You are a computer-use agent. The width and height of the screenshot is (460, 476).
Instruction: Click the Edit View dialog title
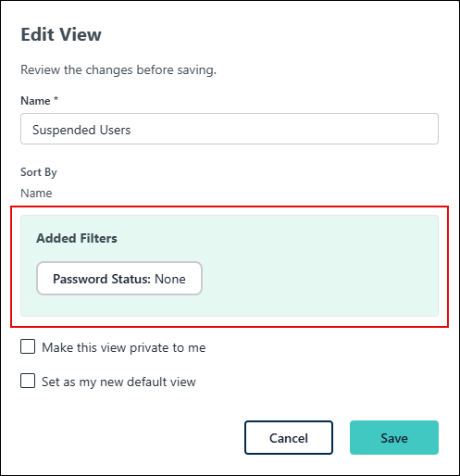point(61,34)
